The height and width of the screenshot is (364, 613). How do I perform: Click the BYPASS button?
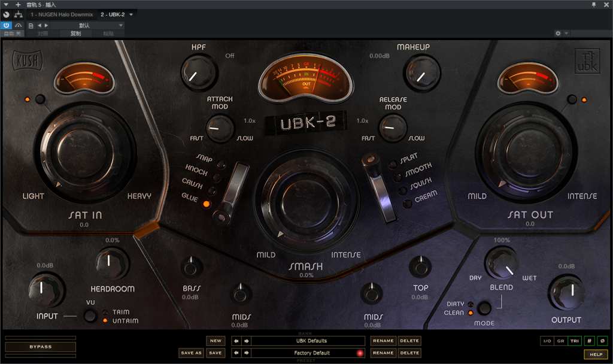tap(41, 347)
